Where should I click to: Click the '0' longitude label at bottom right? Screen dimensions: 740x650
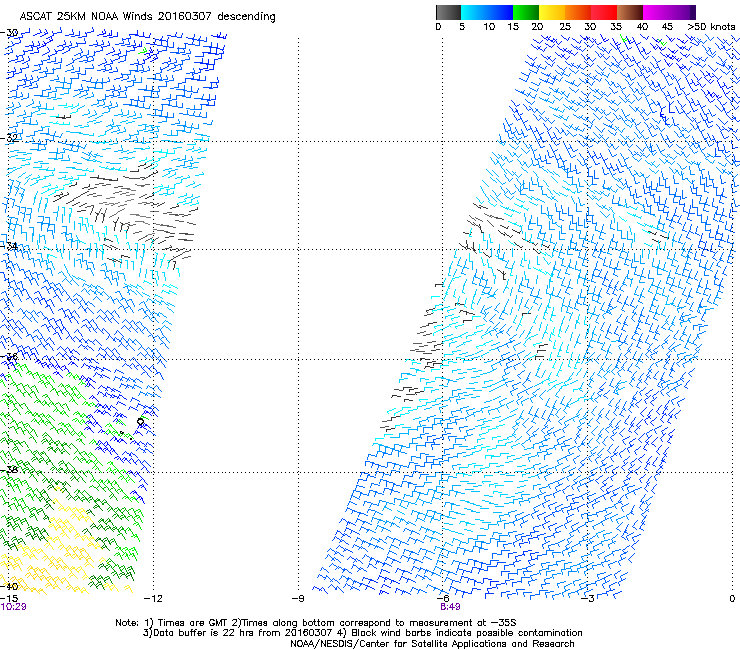click(732, 599)
